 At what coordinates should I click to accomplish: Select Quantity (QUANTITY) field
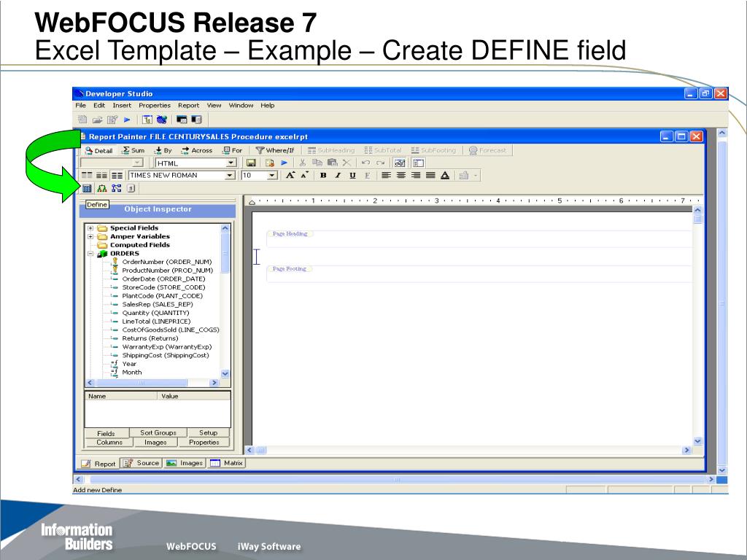point(155,313)
